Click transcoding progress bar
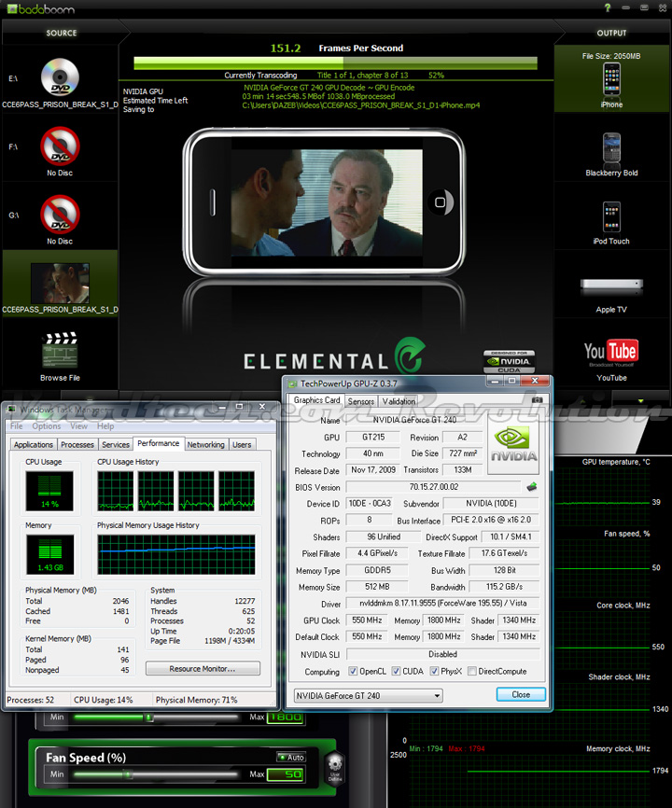 [335, 63]
